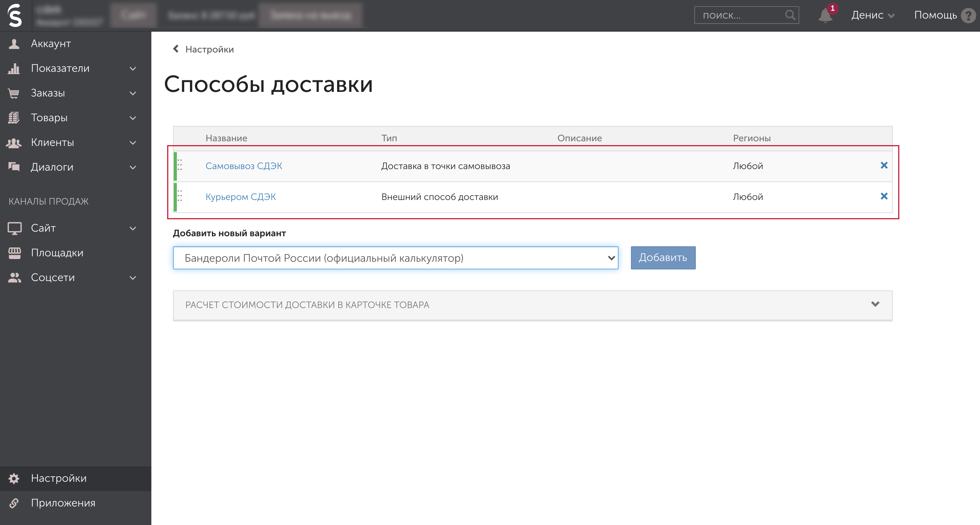Click the Диалоги chat icon
This screenshot has width=980, height=525.
(14, 167)
